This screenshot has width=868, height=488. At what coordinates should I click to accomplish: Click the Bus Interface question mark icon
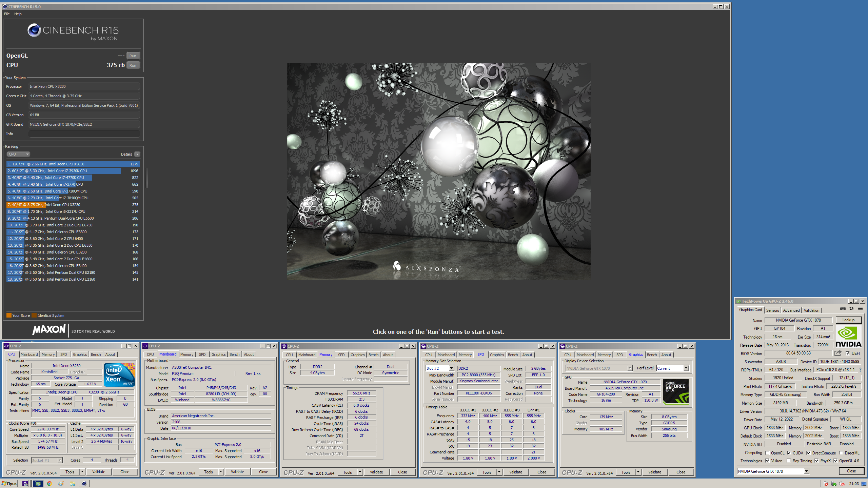click(x=860, y=370)
